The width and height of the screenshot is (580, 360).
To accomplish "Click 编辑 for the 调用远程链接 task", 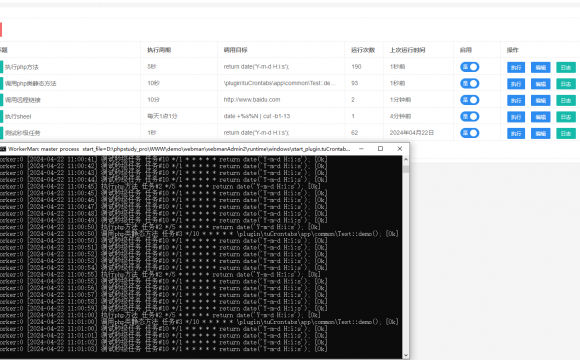I will (540, 100).
